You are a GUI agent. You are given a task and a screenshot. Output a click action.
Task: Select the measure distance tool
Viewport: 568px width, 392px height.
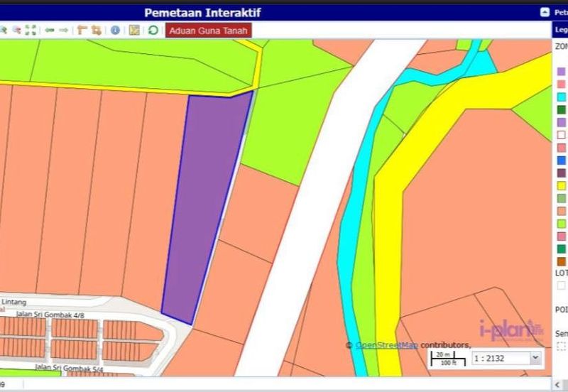click(82, 30)
